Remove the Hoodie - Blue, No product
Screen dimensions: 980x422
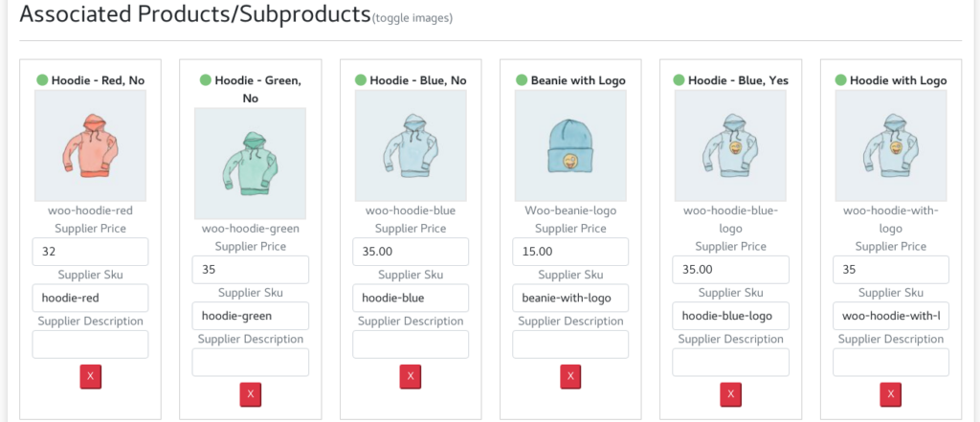[x=411, y=376]
